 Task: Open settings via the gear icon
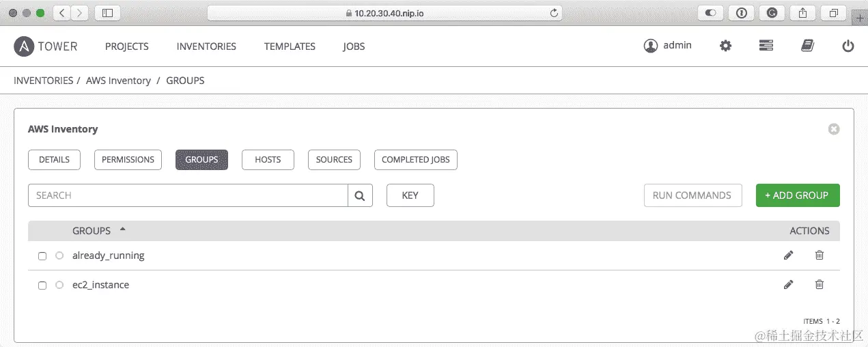pos(725,46)
